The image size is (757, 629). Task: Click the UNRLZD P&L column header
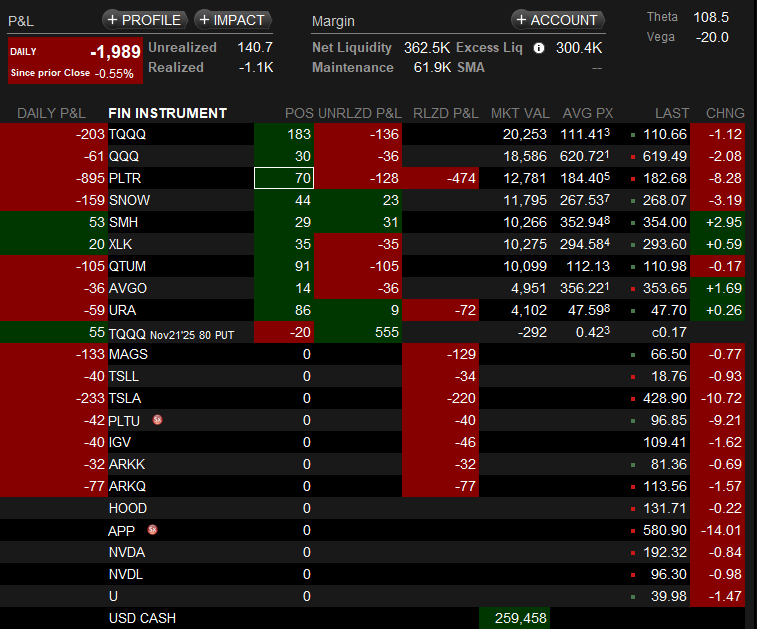point(360,113)
